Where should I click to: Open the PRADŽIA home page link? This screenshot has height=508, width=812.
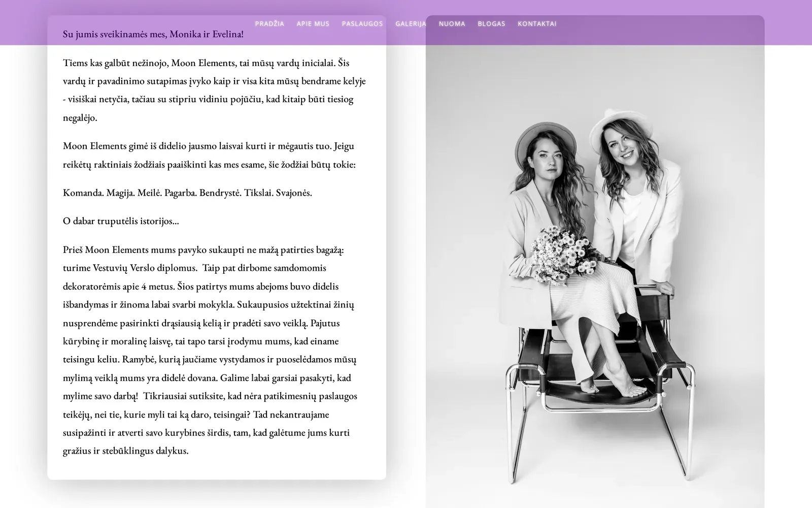(x=269, y=24)
